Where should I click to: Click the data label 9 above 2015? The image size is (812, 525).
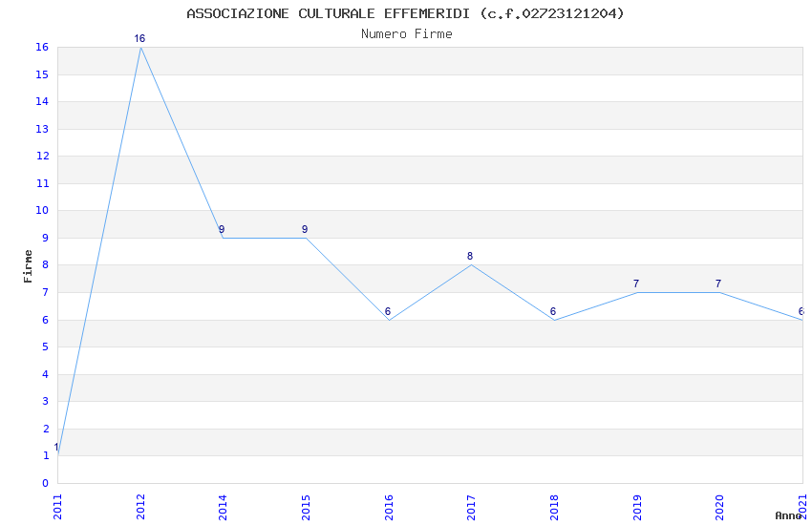tap(305, 229)
